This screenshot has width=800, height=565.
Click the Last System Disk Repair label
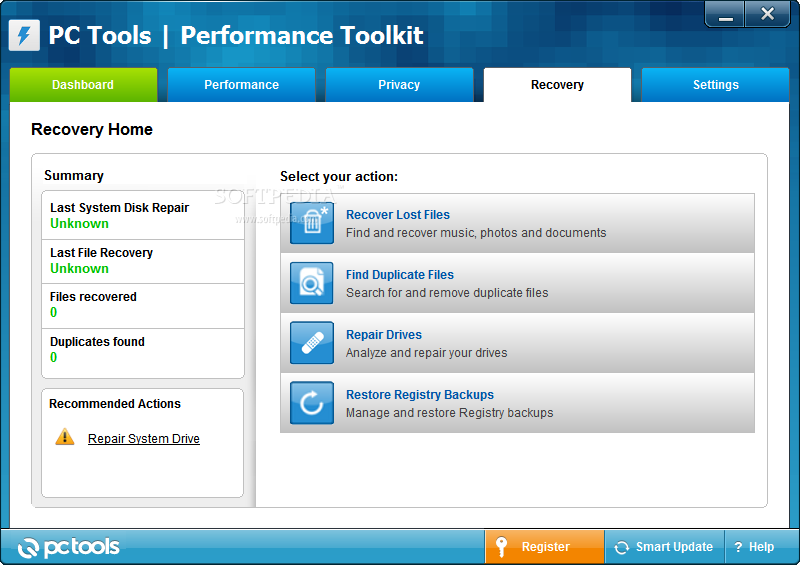(119, 208)
